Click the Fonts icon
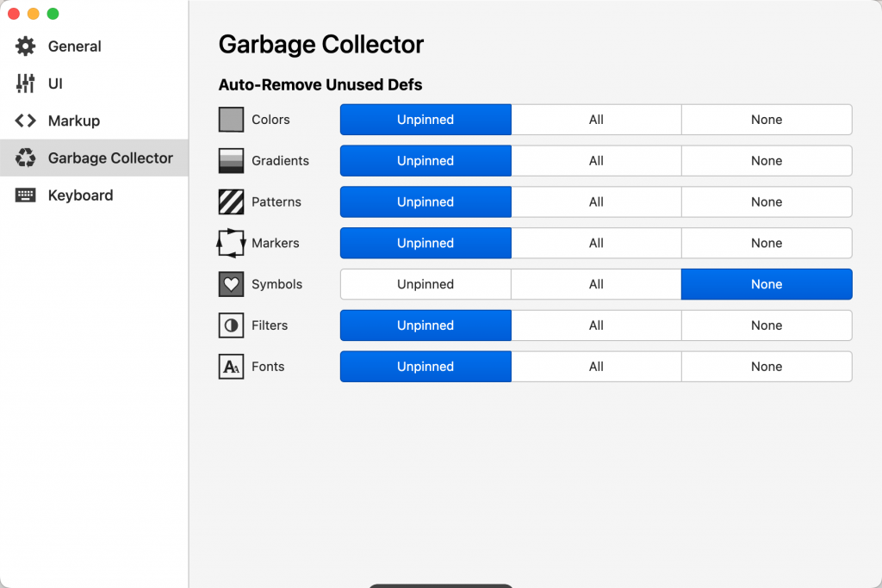 click(x=231, y=367)
